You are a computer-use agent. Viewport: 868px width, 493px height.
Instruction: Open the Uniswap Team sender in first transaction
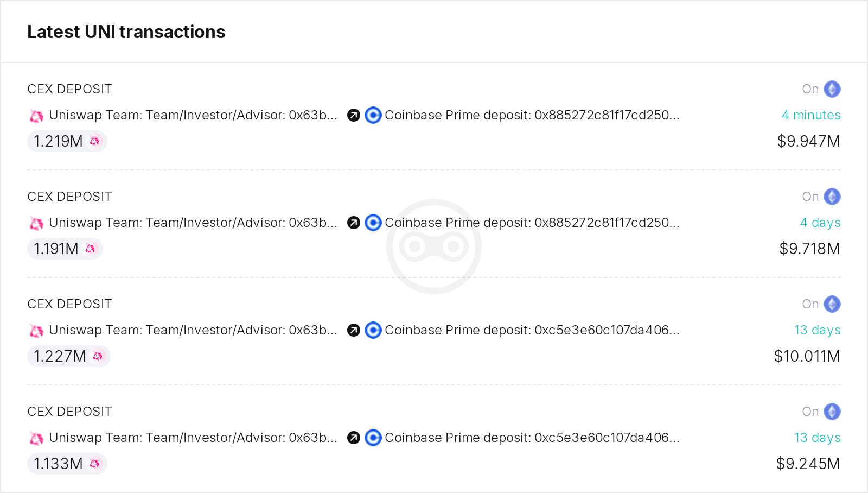click(193, 115)
